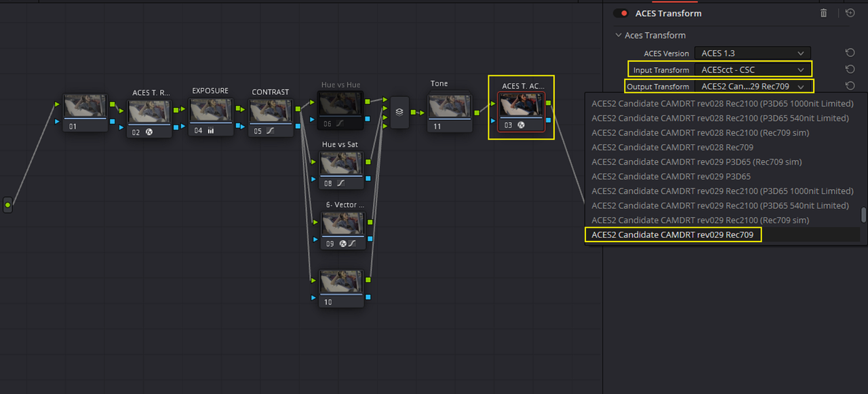This screenshot has width=868, height=394.
Task: Click green RGB output of CONTRAST node 05
Action: pos(298,109)
